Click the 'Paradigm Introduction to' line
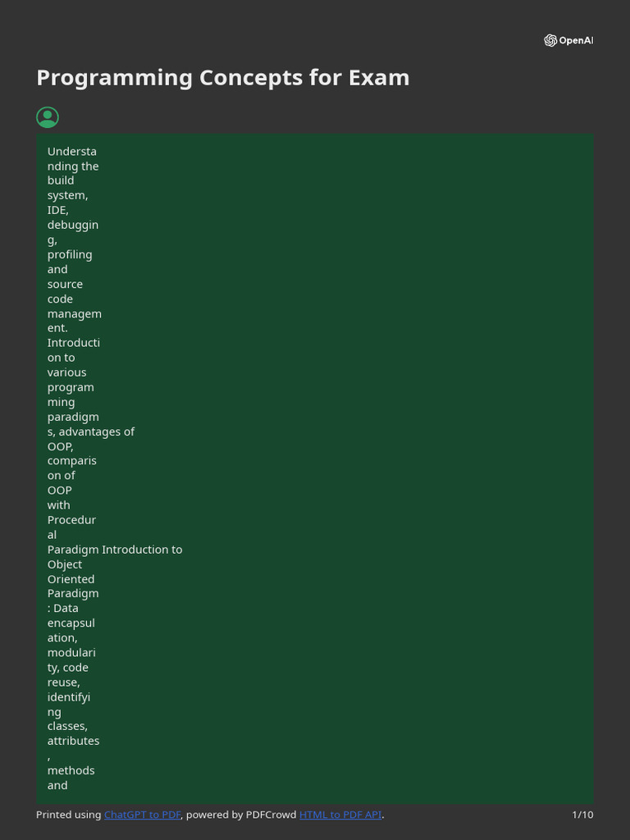Image resolution: width=630 pixels, height=840 pixels. tap(115, 550)
